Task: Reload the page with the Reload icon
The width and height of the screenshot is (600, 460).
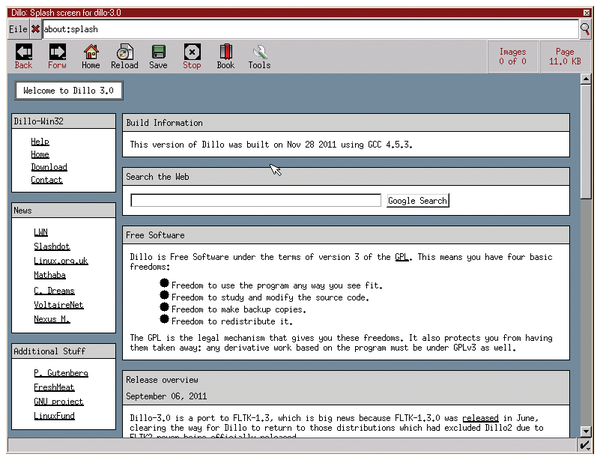Action: tap(124, 56)
